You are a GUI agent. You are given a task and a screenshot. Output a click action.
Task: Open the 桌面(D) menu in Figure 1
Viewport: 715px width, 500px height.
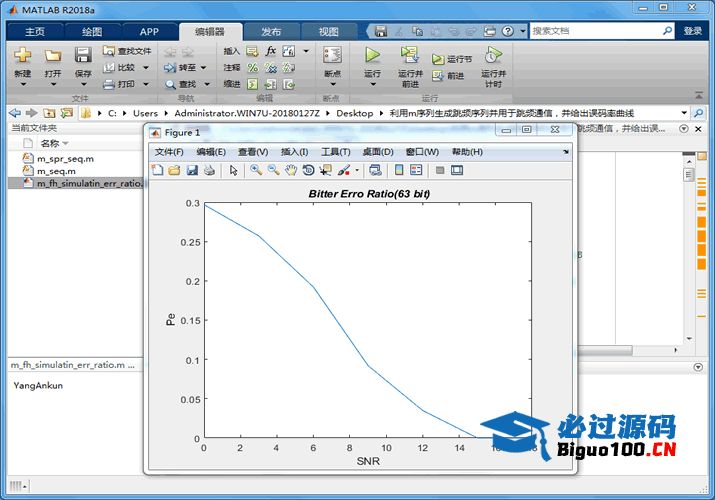tap(378, 152)
